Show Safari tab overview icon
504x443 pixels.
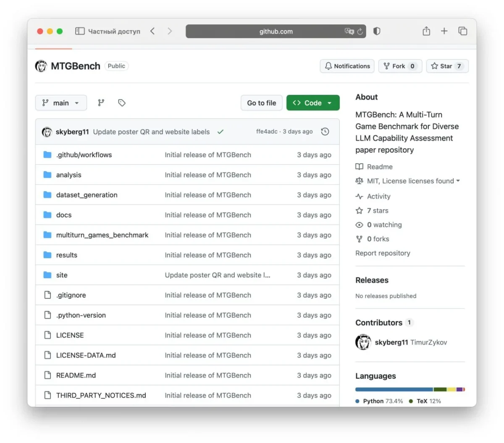(x=463, y=31)
